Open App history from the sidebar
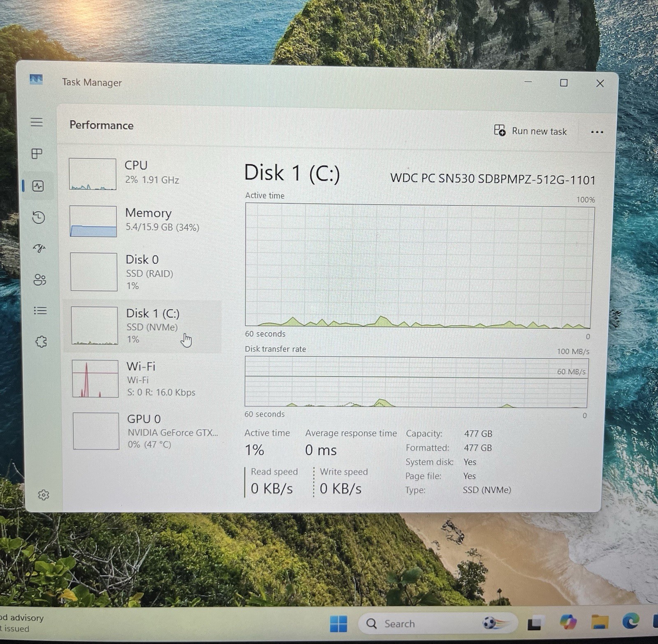The height and width of the screenshot is (644, 658). (x=38, y=217)
